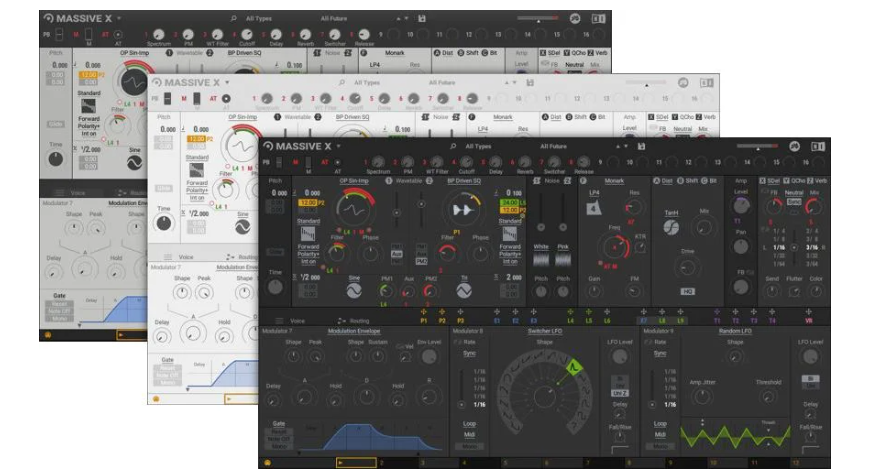Select the Verb effect tab in dark window
The height and width of the screenshot is (475, 883).
tap(822, 181)
